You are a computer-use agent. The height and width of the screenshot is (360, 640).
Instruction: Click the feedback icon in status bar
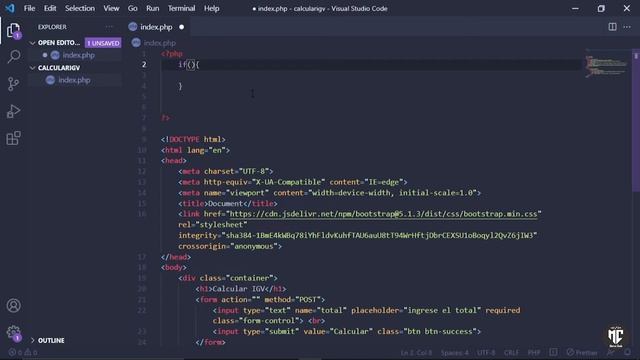click(611, 352)
